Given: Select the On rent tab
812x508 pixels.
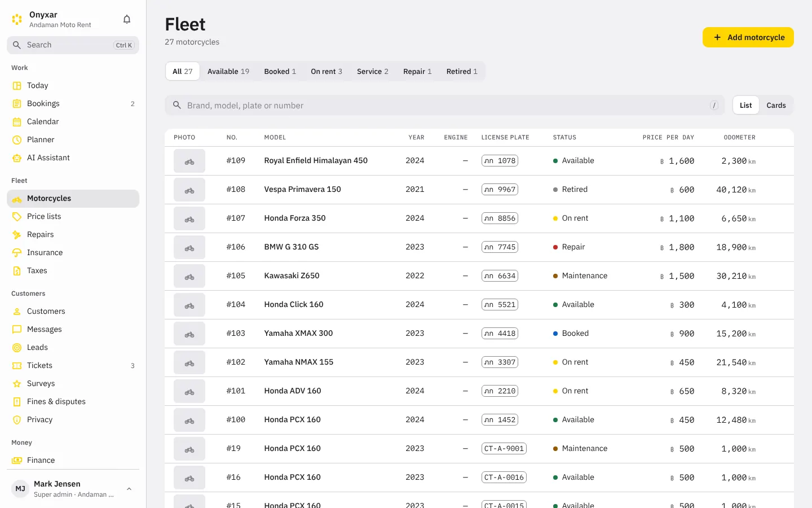Looking at the screenshot, I should (x=326, y=72).
